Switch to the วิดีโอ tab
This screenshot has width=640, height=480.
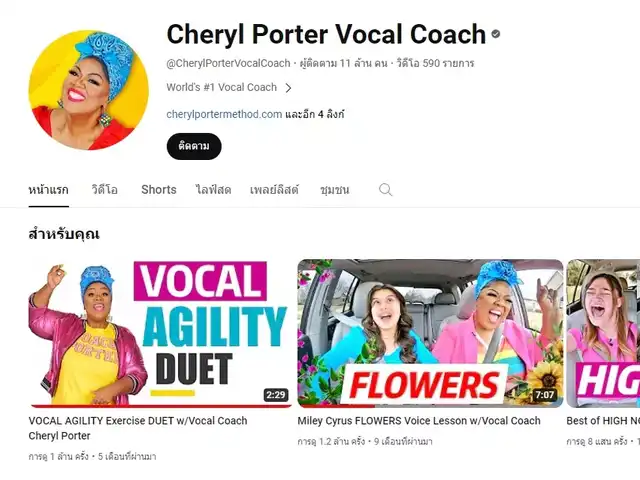pos(104,190)
